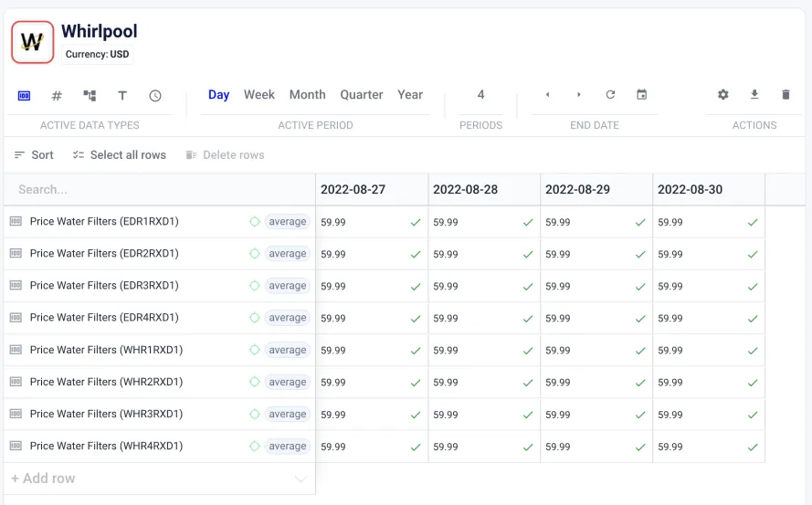Screen dimensions: 812x505
Task: Click the row icon beside WHR3RXD1
Action: click(x=16, y=415)
